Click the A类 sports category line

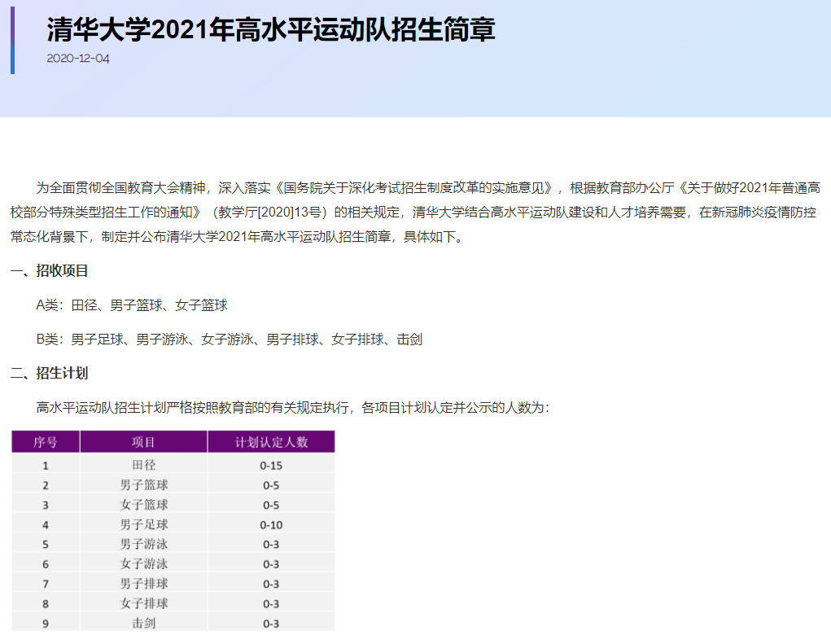130,306
